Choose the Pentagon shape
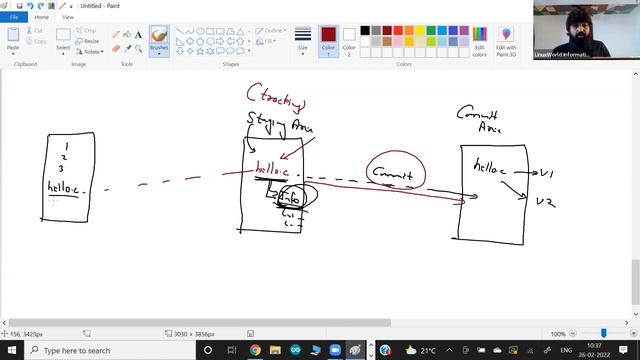The height and width of the screenshot is (360, 640). 200,41
